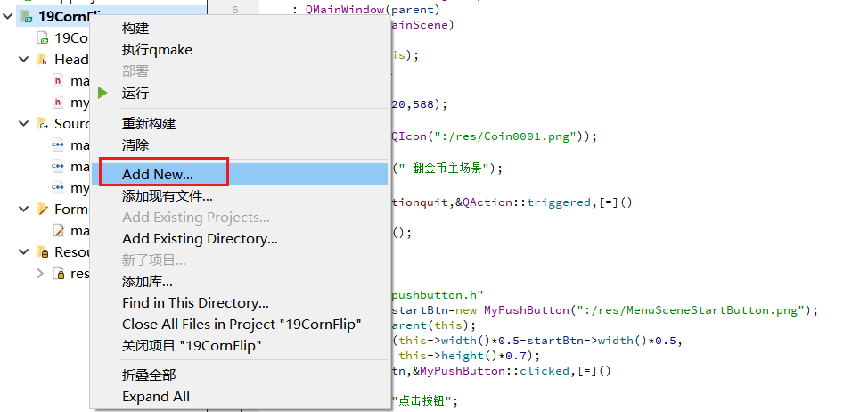
Task: Choose 运行 to run the project
Action: point(239,93)
